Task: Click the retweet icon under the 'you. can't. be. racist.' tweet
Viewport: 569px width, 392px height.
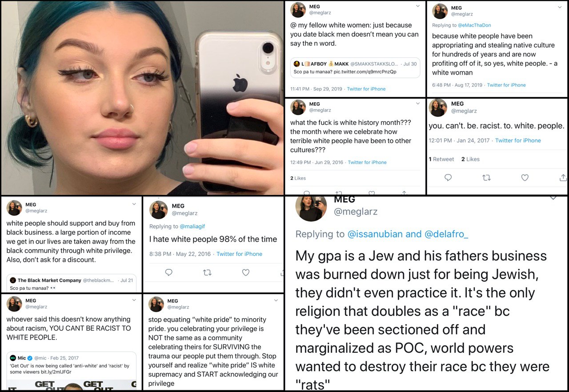Action: 486,177
